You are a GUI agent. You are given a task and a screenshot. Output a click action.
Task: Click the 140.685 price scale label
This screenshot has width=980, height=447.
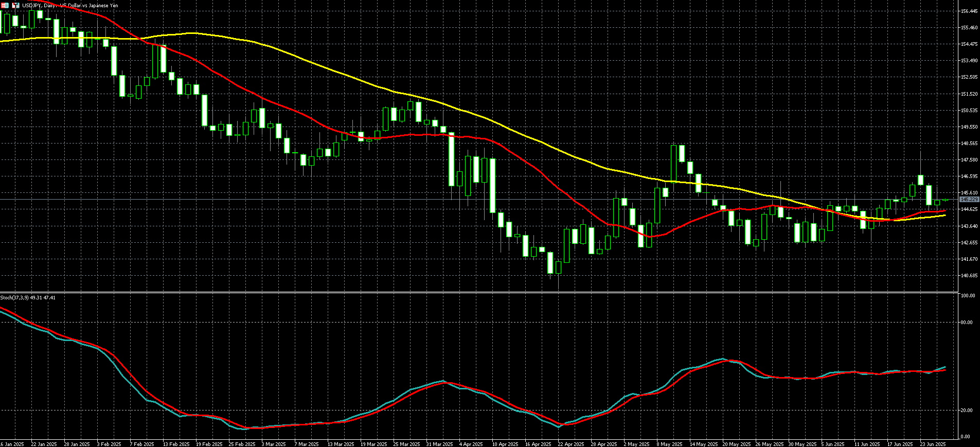coord(969,276)
